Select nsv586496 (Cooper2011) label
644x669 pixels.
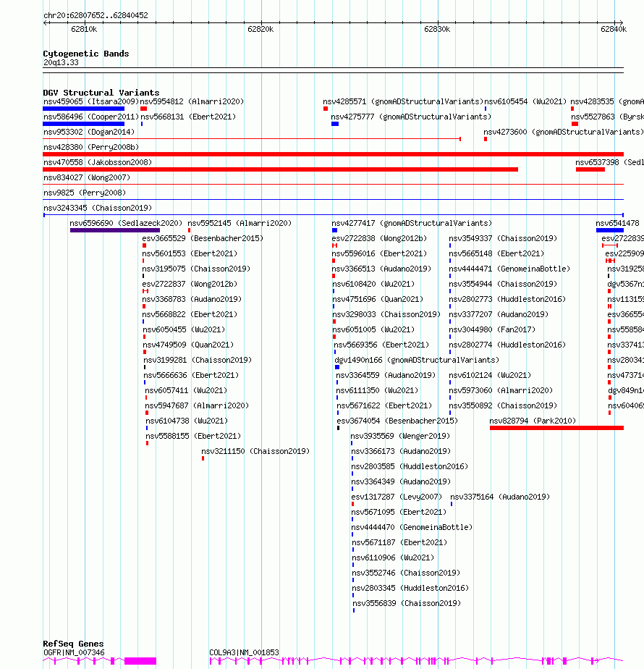(x=91, y=117)
